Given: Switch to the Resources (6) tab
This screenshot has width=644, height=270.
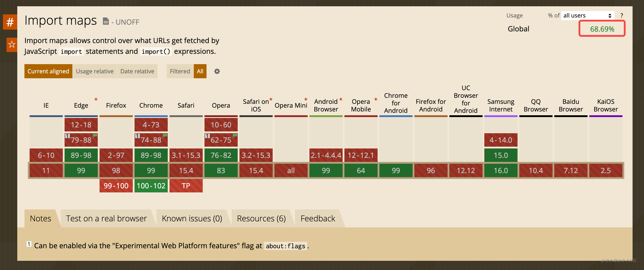Looking at the screenshot, I should 261,218.
